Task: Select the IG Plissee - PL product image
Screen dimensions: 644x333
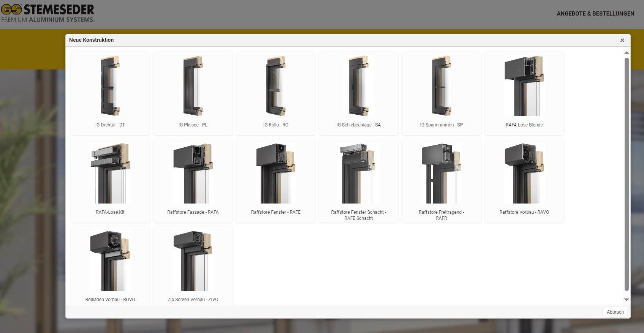Action: tap(193, 86)
